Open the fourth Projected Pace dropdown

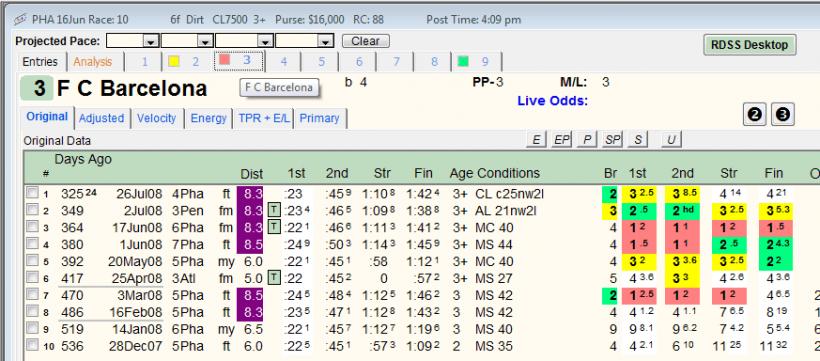point(326,41)
